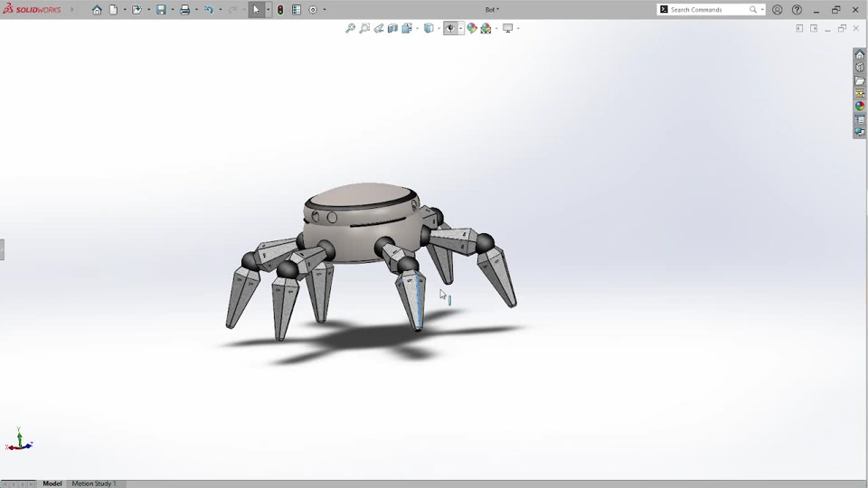This screenshot has height=488, width=868.
Task: Print the current document
Action: [184, 10]
